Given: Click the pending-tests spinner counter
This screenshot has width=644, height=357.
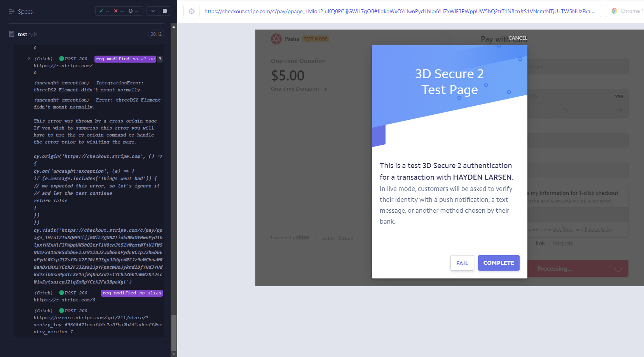Looking at the screenshot, I should coord(133,11).
